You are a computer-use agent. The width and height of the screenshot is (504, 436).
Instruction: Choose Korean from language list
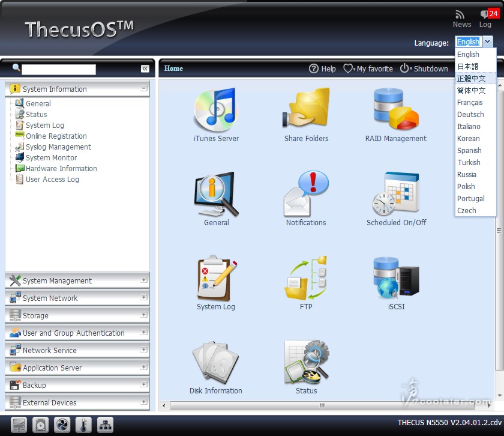pyautogui.click(x=475, y=139)
